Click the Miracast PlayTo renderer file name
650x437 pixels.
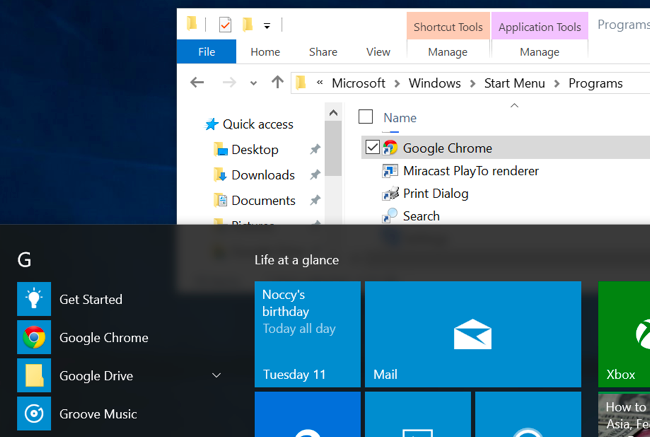471,170
